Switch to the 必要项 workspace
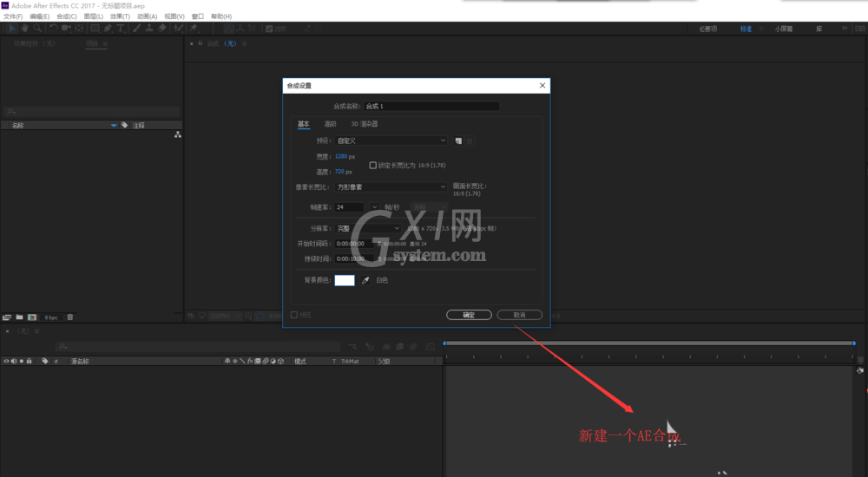This screenshot has height=477, width=868. (708, 29)
